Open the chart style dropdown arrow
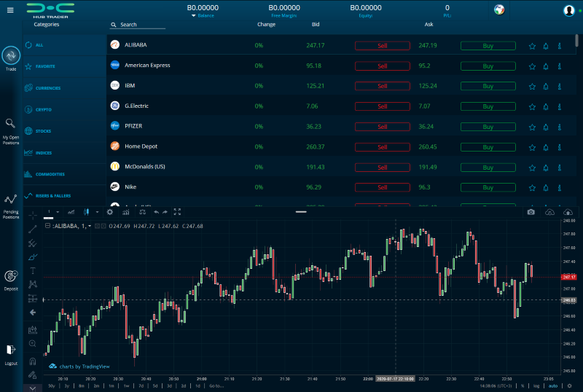Image resolution: width=583 pixels, height=392 pixels. click(x=97, y=212)
